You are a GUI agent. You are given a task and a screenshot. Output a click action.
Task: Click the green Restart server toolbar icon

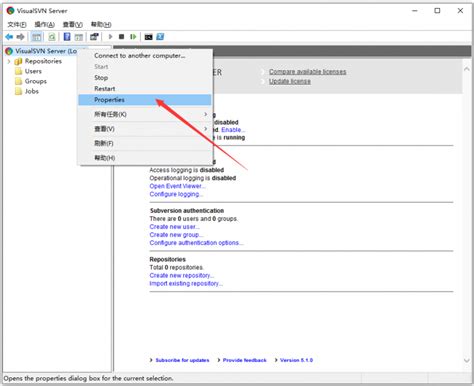pyautogui.click(x=133, y=37)
